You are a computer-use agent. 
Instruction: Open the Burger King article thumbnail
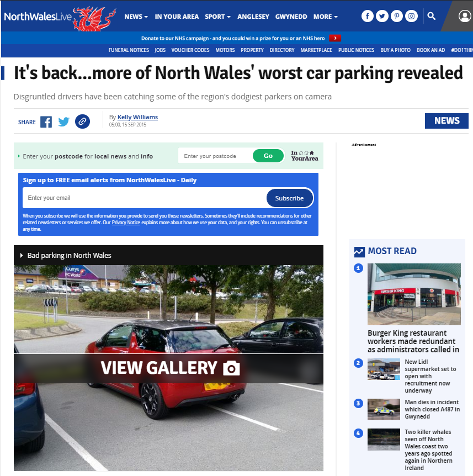(414, 294)
